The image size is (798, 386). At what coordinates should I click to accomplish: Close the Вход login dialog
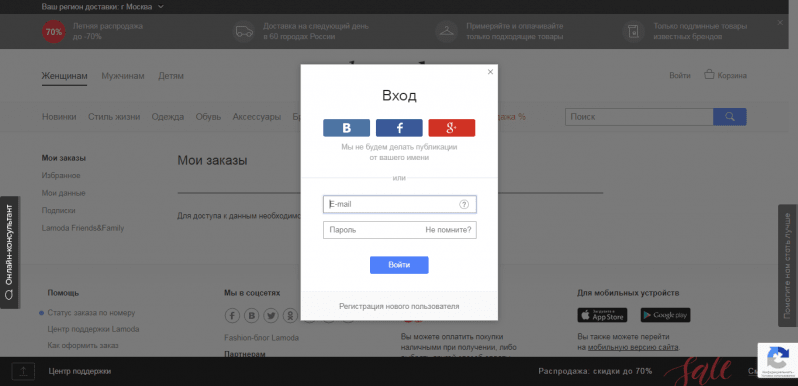click(490, 72)
